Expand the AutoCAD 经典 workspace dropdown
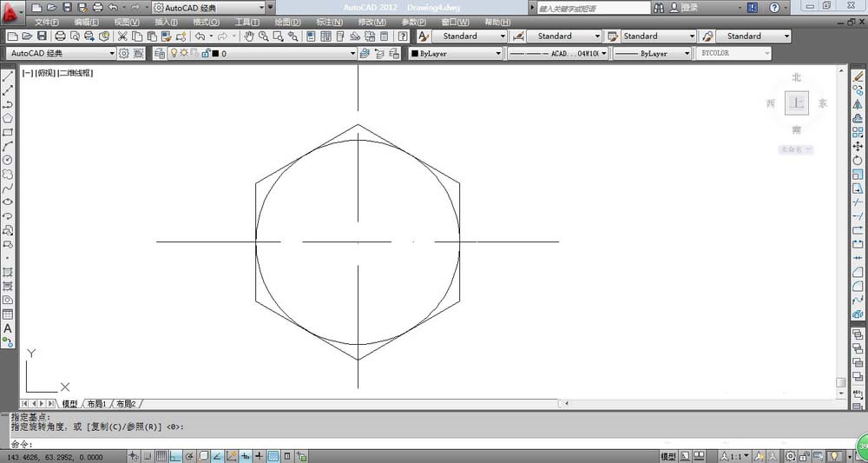 (x=113, y=54)
